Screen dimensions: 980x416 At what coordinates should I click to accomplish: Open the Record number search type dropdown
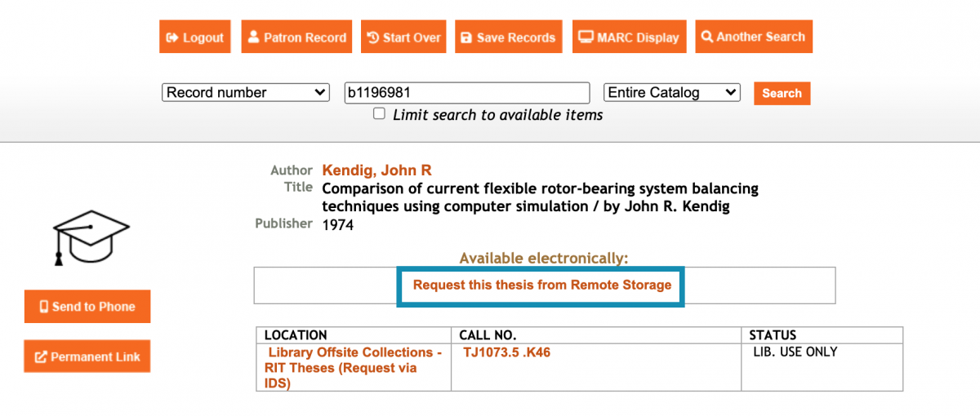pos(245,93)
